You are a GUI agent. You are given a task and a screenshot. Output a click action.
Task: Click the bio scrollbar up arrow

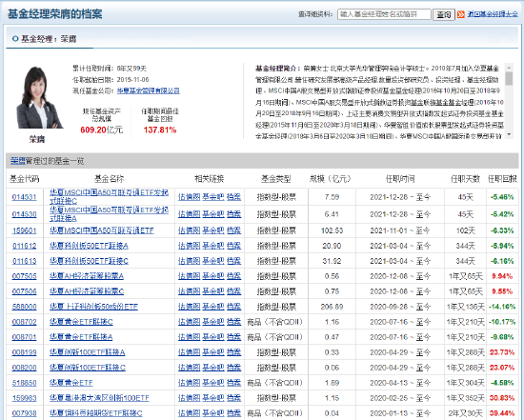point(509,68)
